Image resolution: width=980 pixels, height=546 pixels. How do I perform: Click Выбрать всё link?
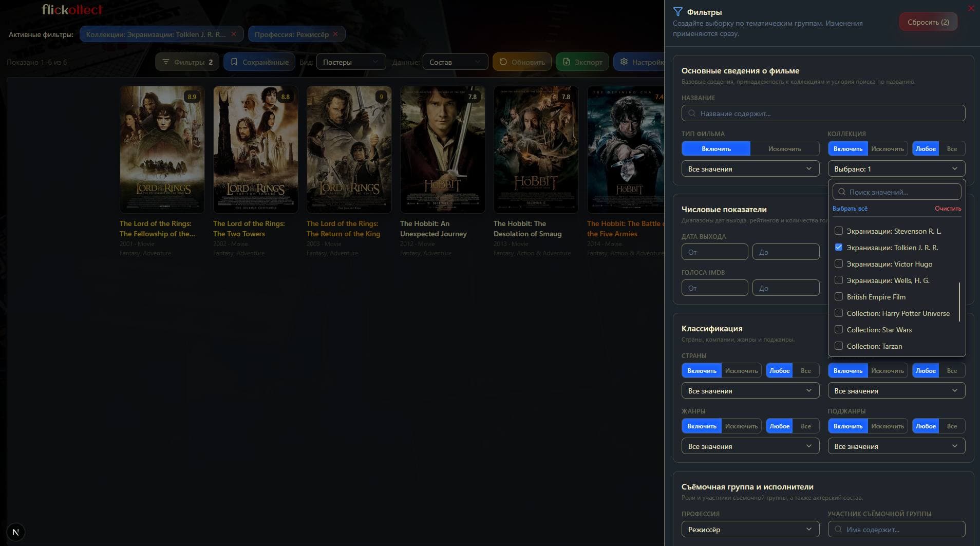pyautogui.click(x=850, y=209)
